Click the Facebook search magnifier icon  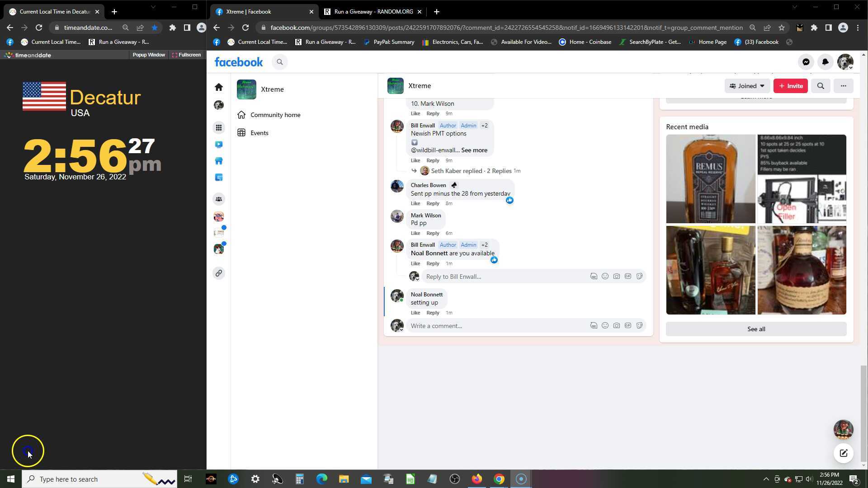tap(280, 62)
